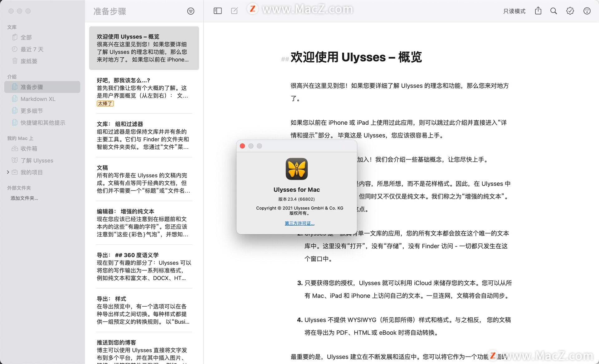The image size is (599, 364).
Task: Select 全部 in the library sidebar
Action: coord(42,37)
